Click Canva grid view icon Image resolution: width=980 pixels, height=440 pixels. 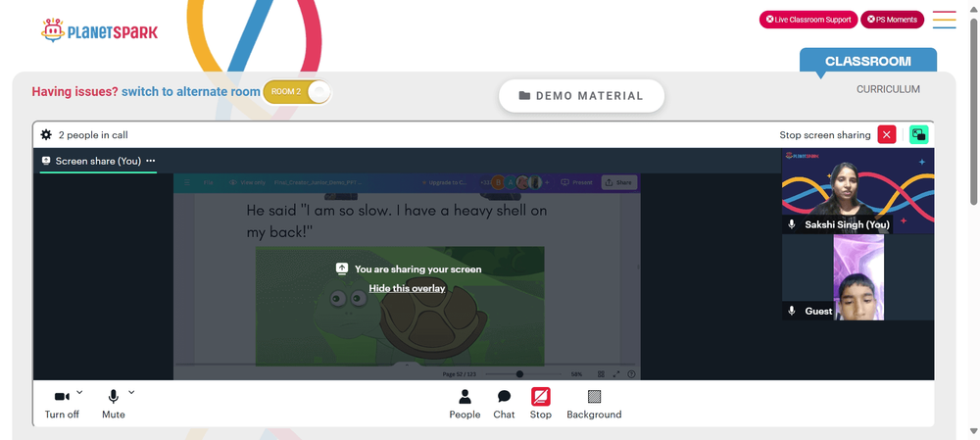tap(601, 373)
